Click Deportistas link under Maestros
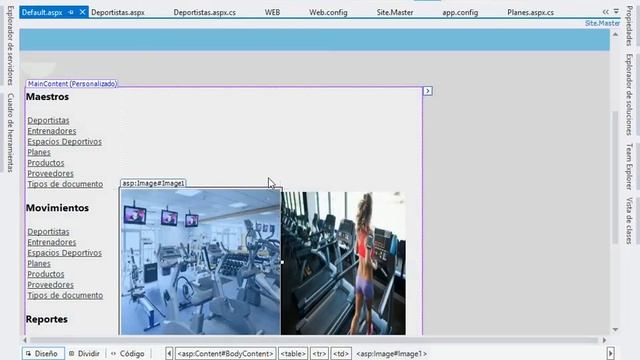 pyautogui.click(x=48, y=120)
